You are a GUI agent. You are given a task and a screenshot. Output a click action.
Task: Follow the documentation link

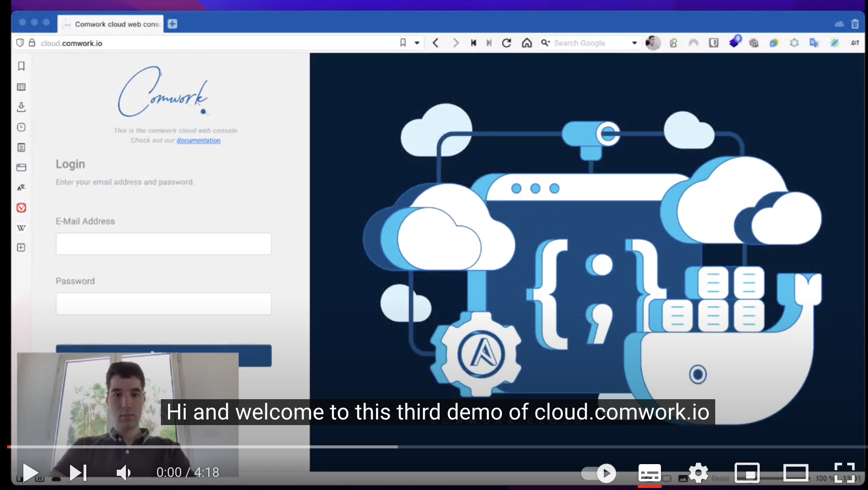pyautogui.click(x=198, y=141)
